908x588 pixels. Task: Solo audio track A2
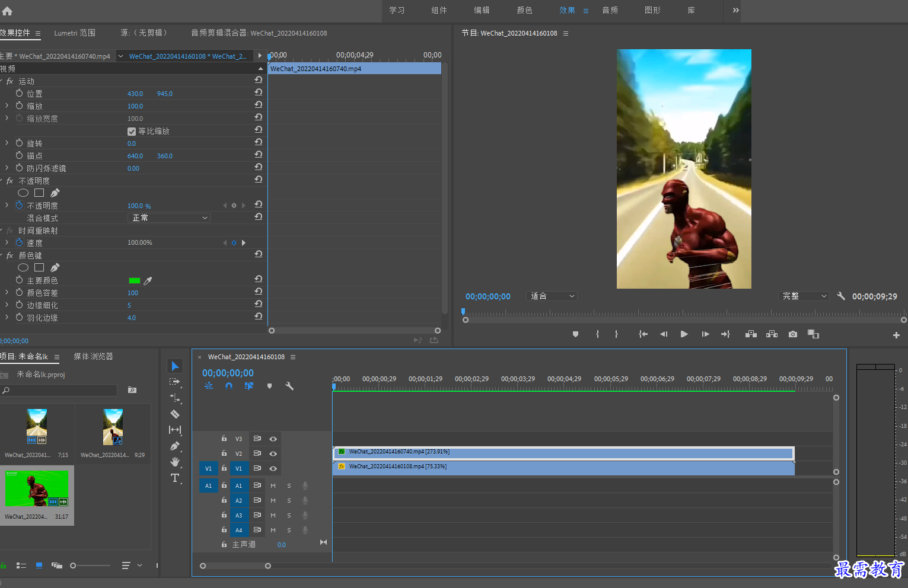[x=289, y=500]
